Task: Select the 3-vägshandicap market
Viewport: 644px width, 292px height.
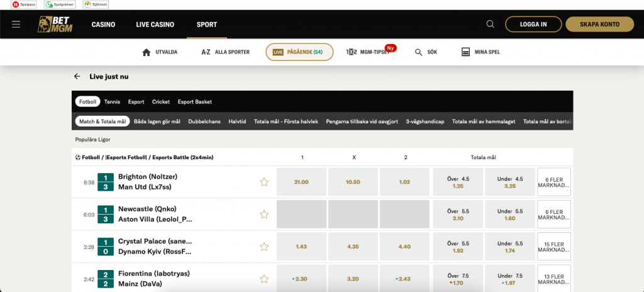Action: point(425,121)
